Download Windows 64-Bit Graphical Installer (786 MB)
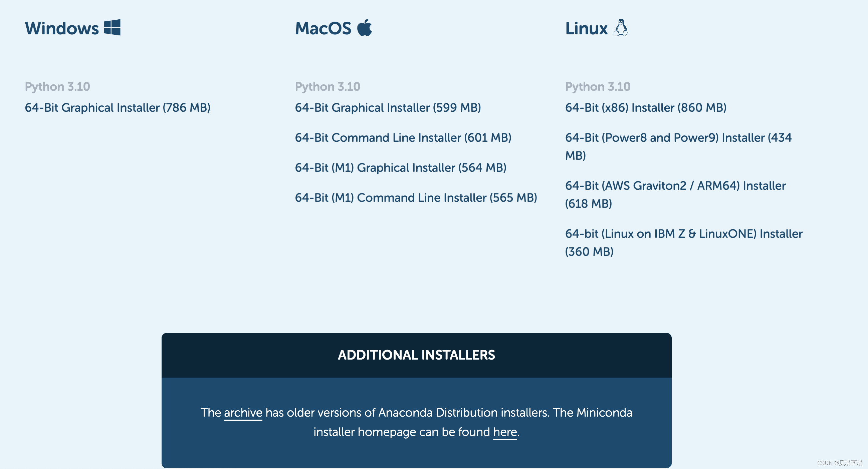The image size is (868, 469). tap(118, 108)
